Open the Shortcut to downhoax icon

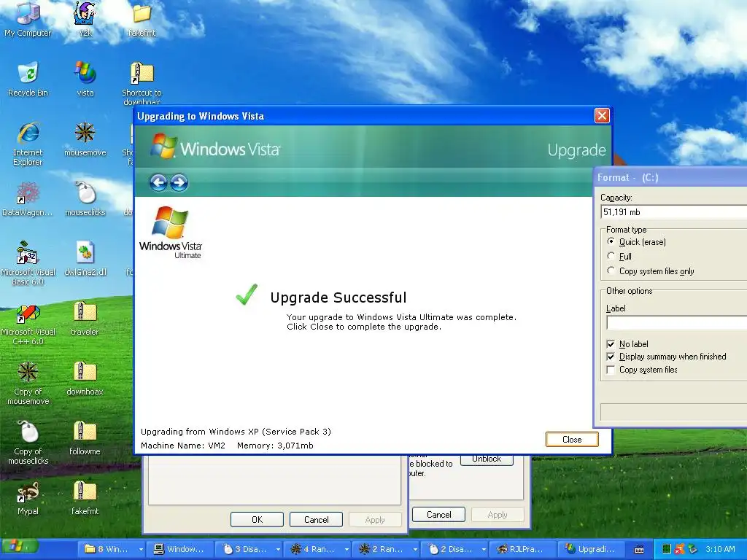pyautogui.click(x=142, y=83)
